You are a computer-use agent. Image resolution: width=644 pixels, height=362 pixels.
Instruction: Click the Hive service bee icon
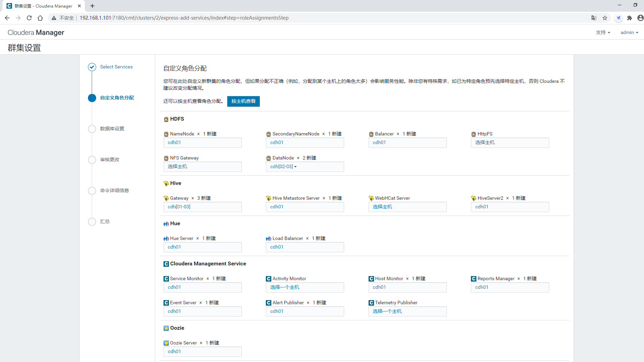(166, 184)
